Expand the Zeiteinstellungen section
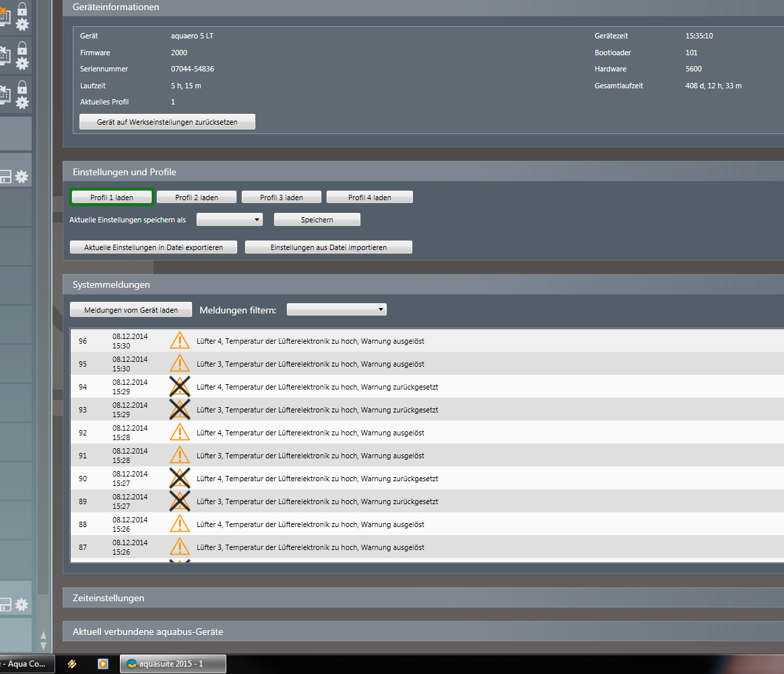The height and width of the screenshot is (674, 784). 423,597
